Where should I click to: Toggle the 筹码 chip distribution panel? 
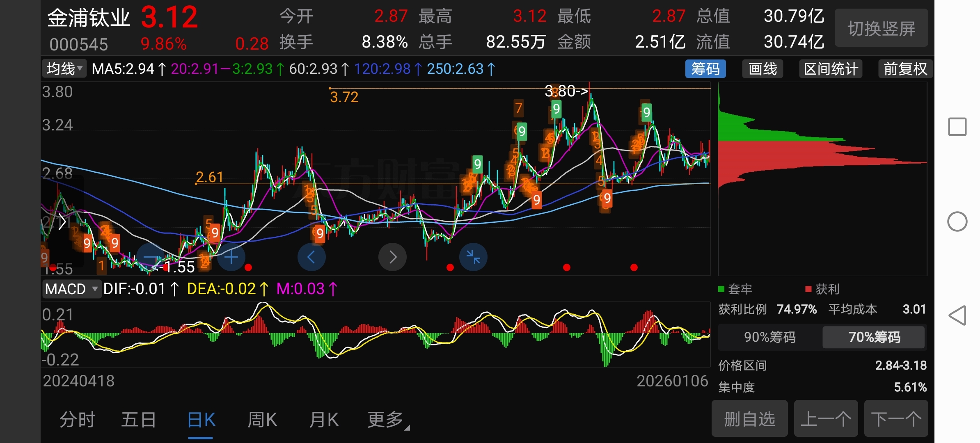705,69
